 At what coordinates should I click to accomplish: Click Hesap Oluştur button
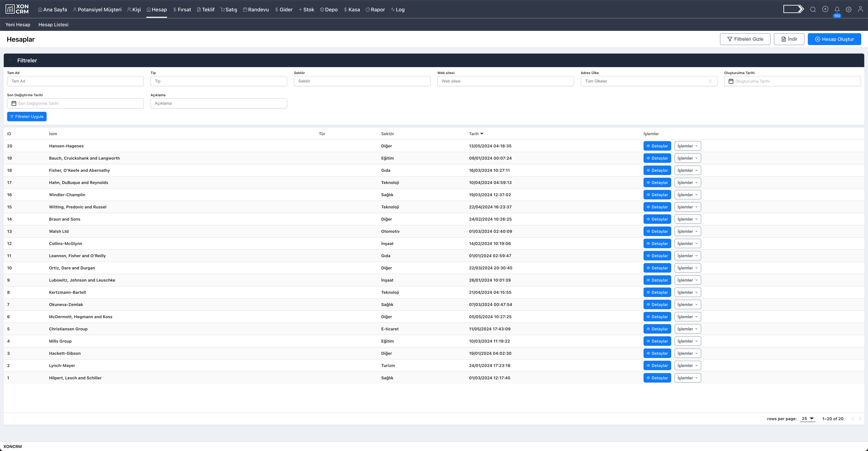834,39
